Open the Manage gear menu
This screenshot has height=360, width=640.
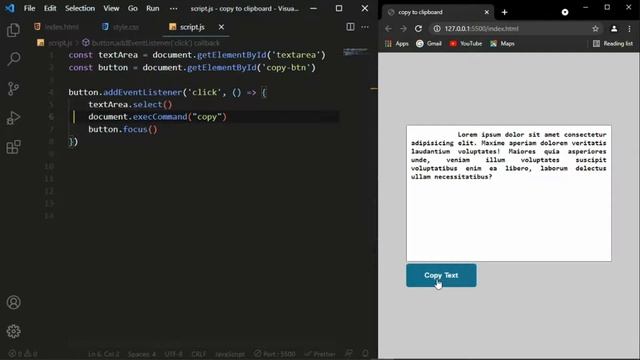tap(13, 331)
